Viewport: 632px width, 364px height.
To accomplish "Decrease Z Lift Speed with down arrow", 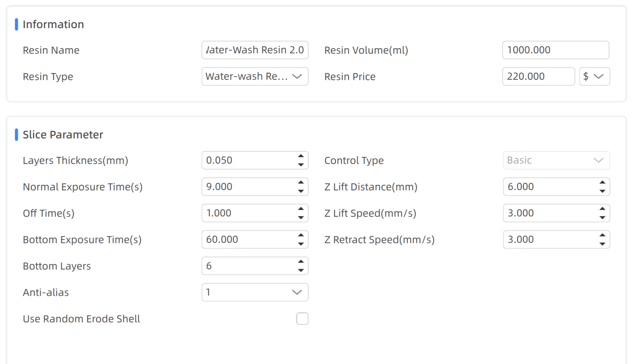I will pyautogui.click(x=602, y=217).
